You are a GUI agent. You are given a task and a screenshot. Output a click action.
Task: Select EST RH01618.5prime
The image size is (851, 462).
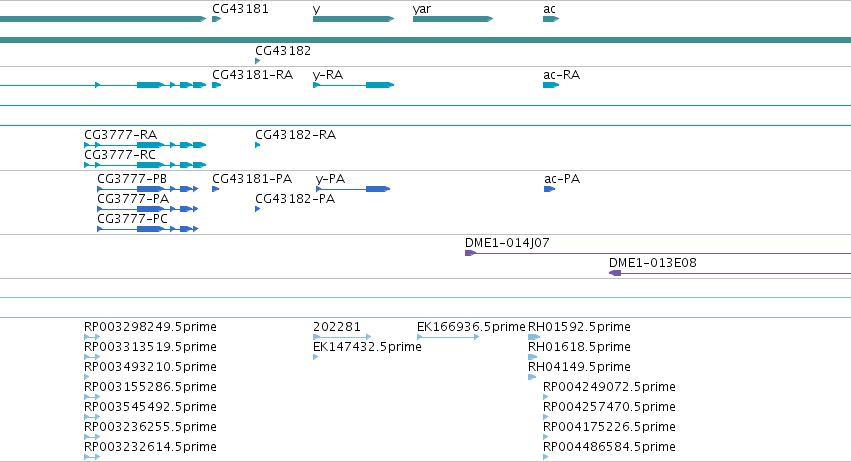click(579, 347)
